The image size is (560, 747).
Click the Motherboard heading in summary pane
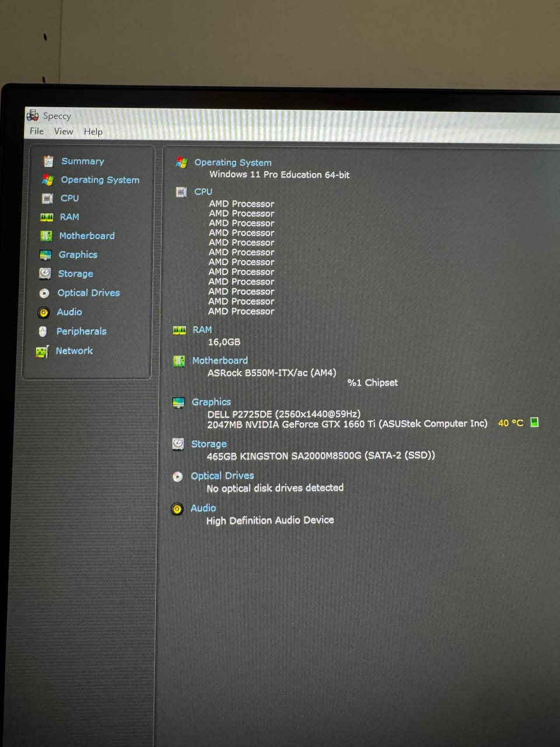point(220,361)
